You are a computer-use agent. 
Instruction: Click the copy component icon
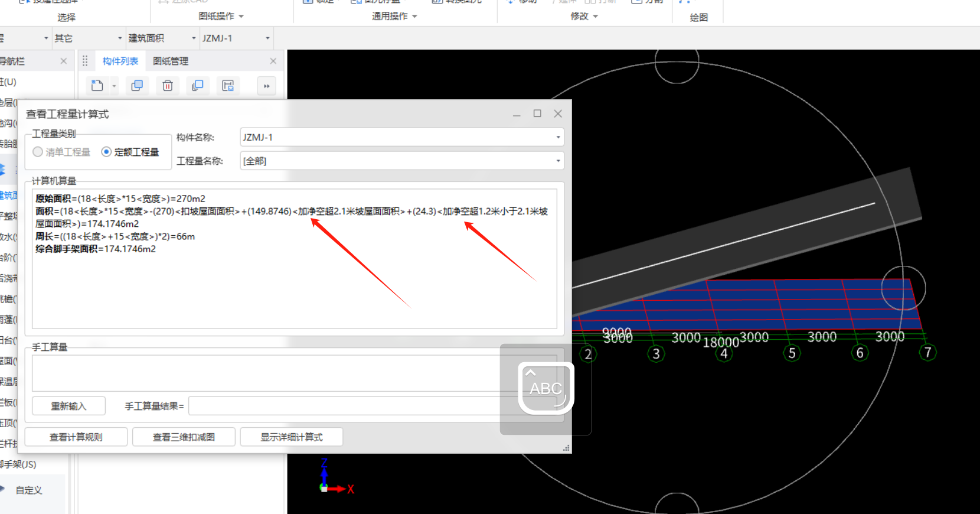click(x=137, y=86)
